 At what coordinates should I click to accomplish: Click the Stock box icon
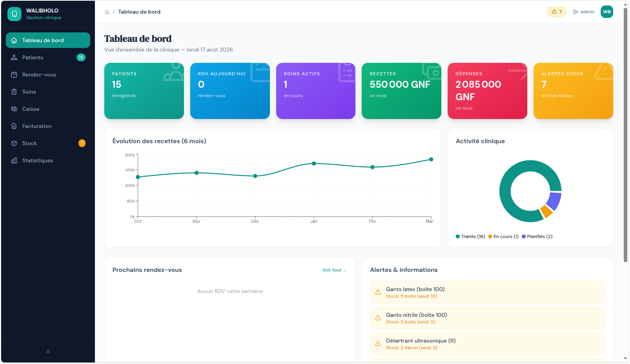coord(14,143)
